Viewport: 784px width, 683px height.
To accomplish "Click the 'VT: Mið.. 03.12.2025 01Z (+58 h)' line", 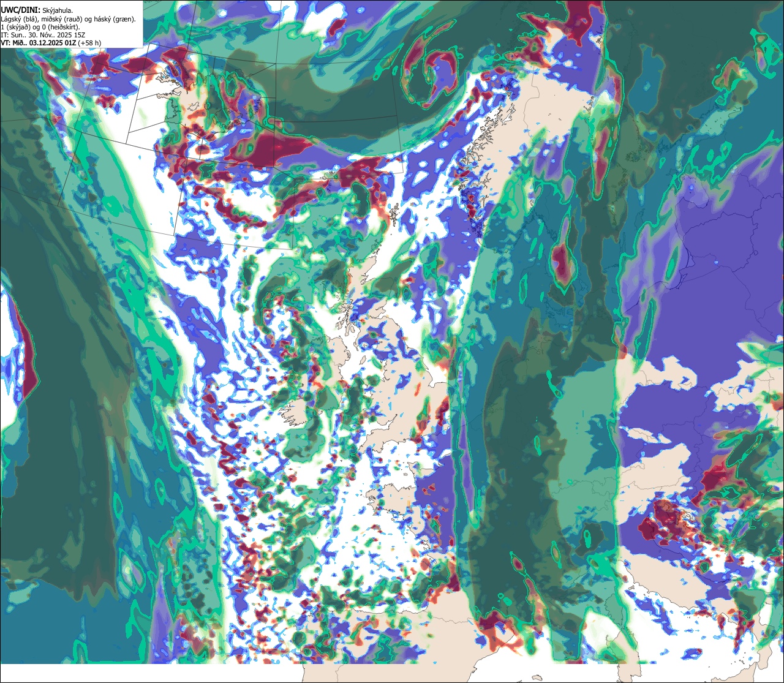I will coord(51,43).
